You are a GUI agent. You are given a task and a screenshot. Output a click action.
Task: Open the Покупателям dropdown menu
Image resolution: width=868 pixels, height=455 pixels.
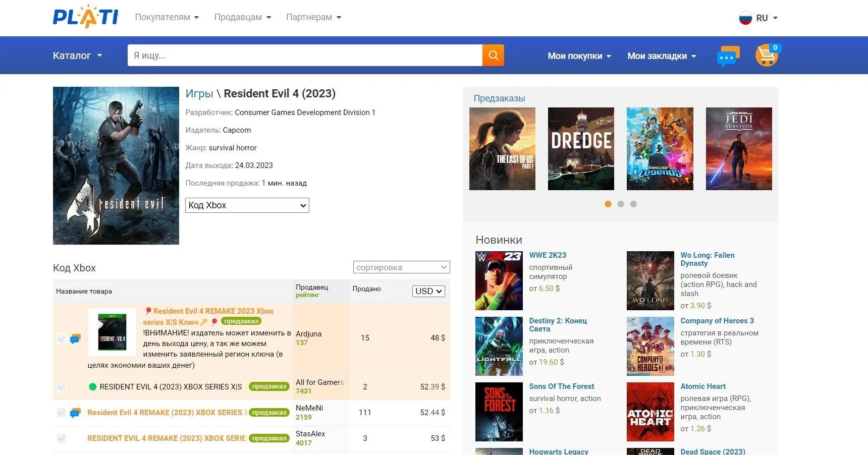pos(167,17)
